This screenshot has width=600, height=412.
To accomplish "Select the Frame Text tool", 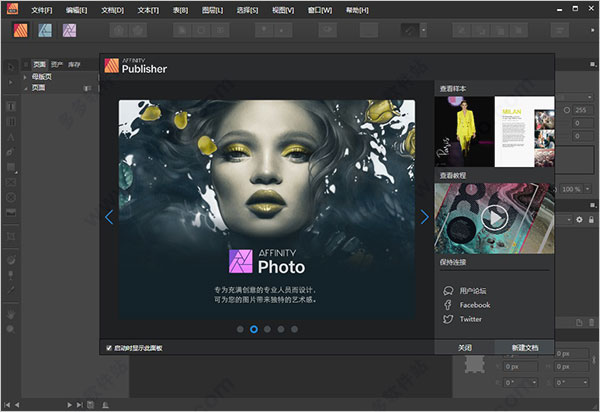I will pyautogui.click(x=11, y=107).
